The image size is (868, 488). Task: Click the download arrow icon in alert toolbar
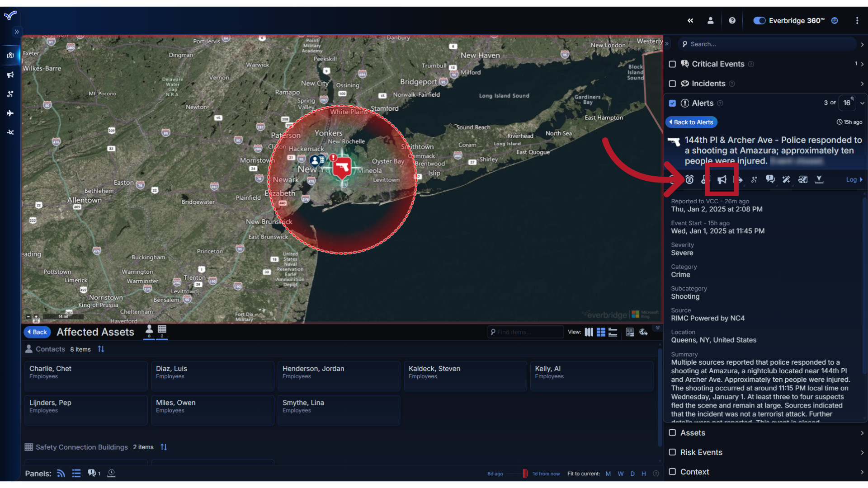pos(819,180)
